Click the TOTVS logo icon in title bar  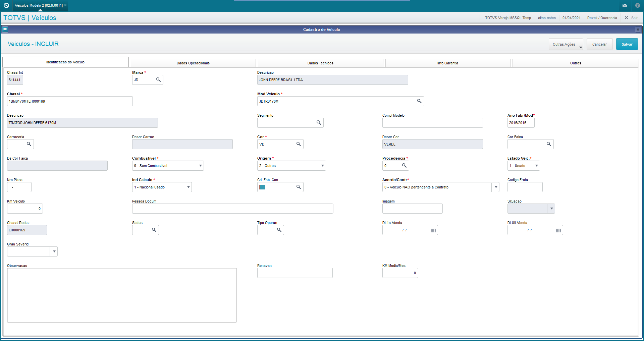pos(6,5)
